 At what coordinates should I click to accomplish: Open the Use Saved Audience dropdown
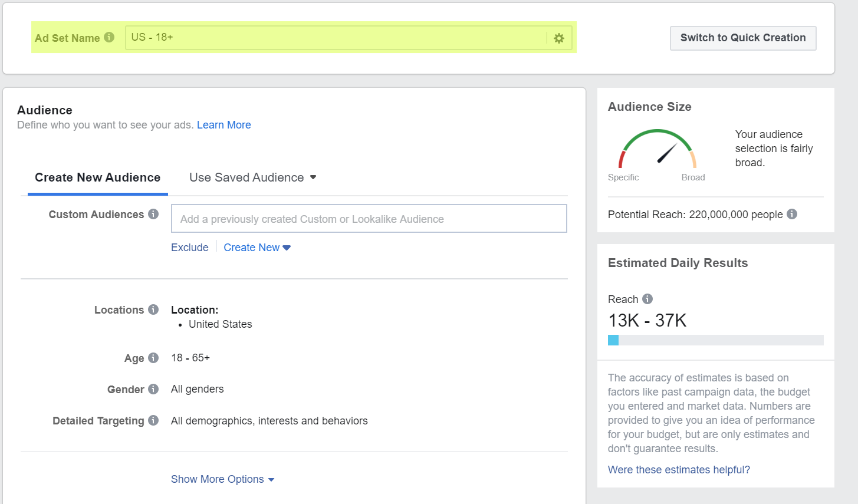tap(253, 177)
